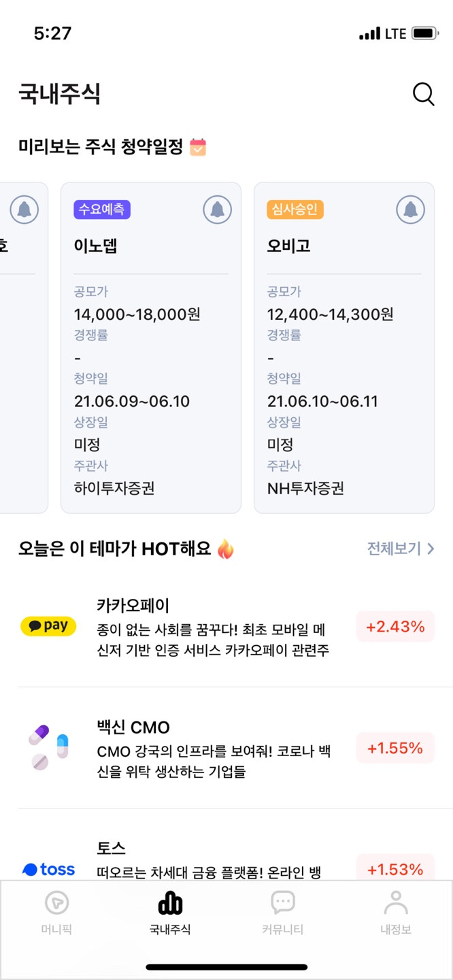Expand hot themes with 전체보기 chevron
This screenshot has height=980, width=453.
[x=401, y=549]
